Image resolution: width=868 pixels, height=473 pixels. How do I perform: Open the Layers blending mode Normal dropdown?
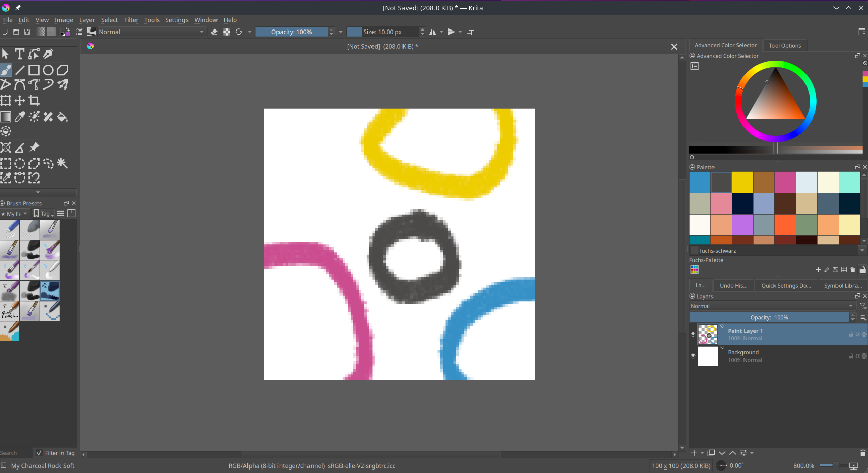point(772,306)
